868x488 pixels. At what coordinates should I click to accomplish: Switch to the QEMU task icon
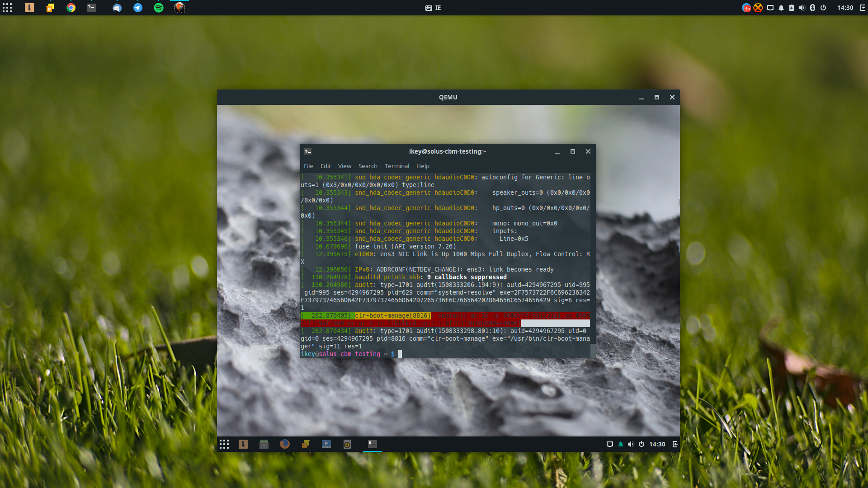point(179,8)
